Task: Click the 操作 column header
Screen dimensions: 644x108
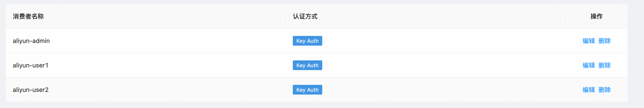Action: [596, 17]
